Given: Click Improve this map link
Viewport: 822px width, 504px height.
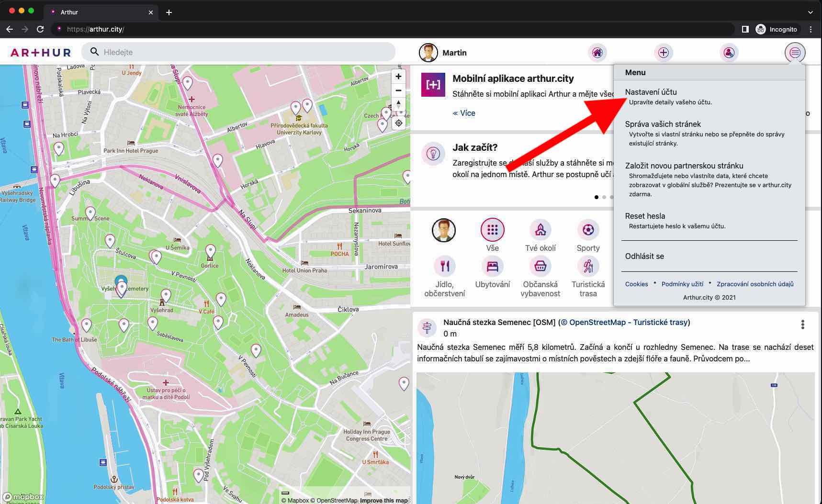Looking at the screenshot, I should tap(383, 500).
